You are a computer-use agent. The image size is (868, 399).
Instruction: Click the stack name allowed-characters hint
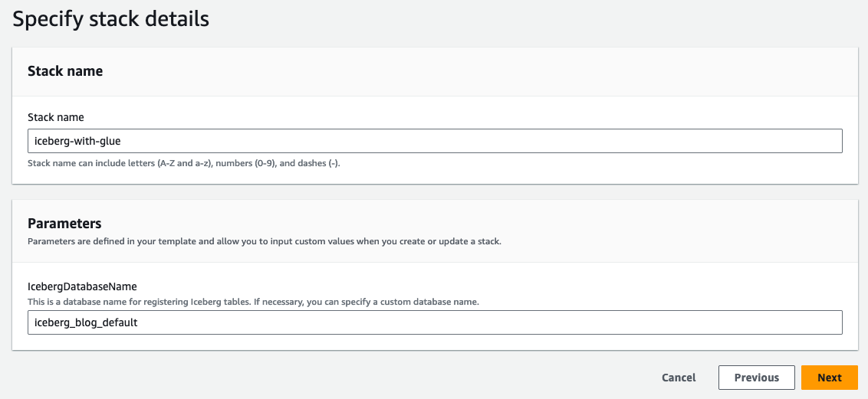(183, 163)
